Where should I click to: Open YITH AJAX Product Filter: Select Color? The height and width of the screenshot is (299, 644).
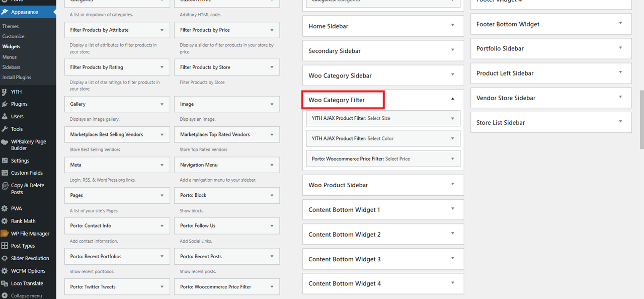(383, 138)
